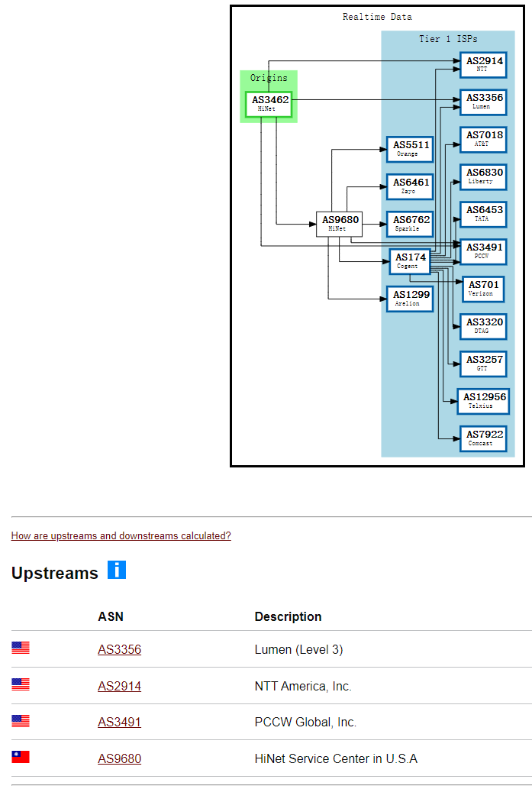The height and width of the screenshot is (789, 532).
Task: Click the AS12956 Telxius graph node
Action: tap(483, 401)
